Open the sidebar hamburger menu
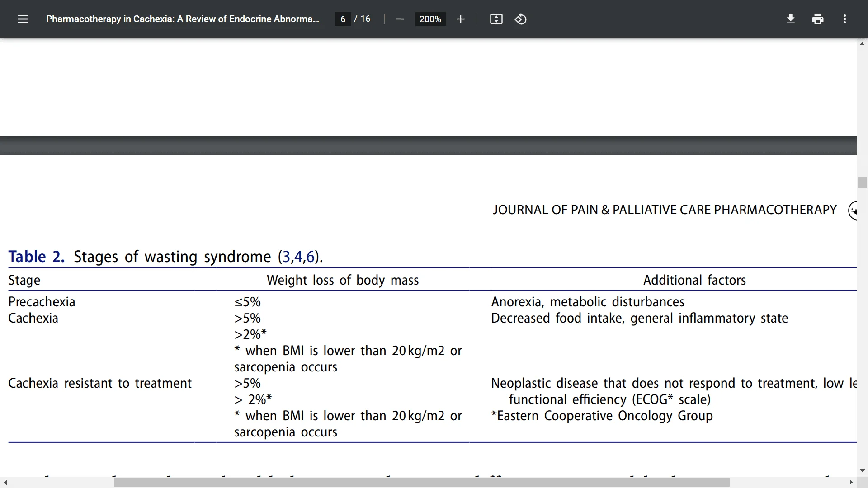 coord(23,19)
